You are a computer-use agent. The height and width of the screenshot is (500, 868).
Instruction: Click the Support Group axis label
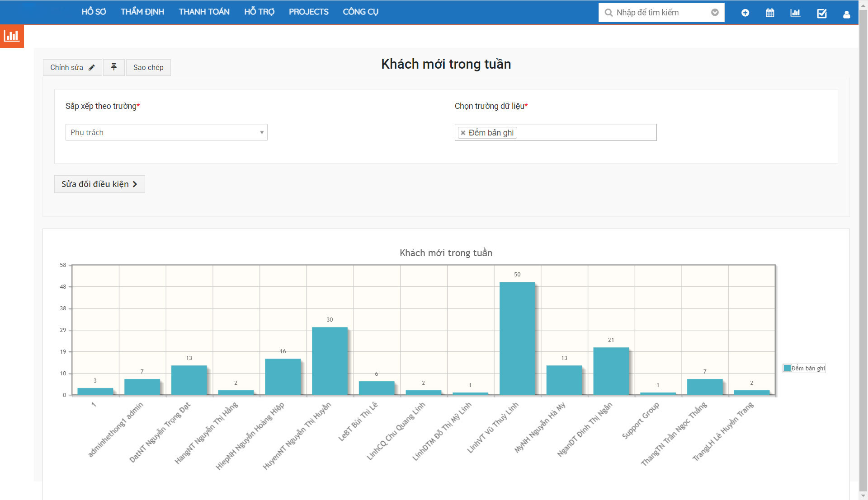[x=640, y=421]
